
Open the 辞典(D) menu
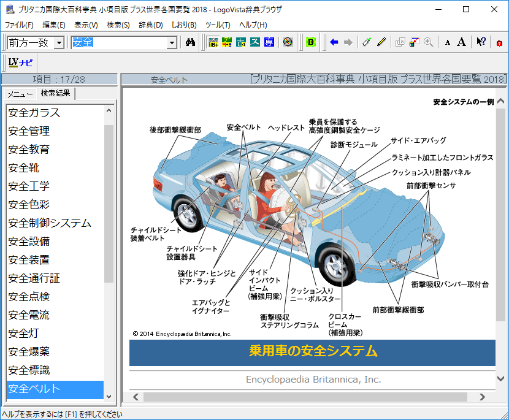[x=151, y=25]
